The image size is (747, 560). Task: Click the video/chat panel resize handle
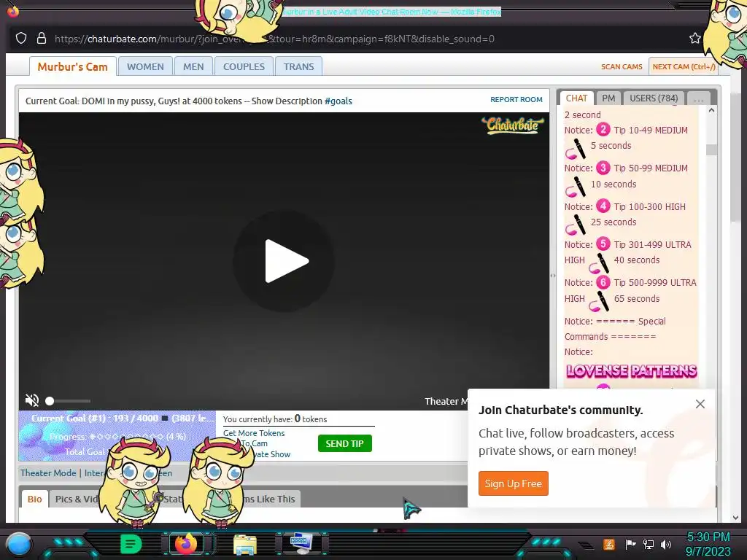coord(553,275)
